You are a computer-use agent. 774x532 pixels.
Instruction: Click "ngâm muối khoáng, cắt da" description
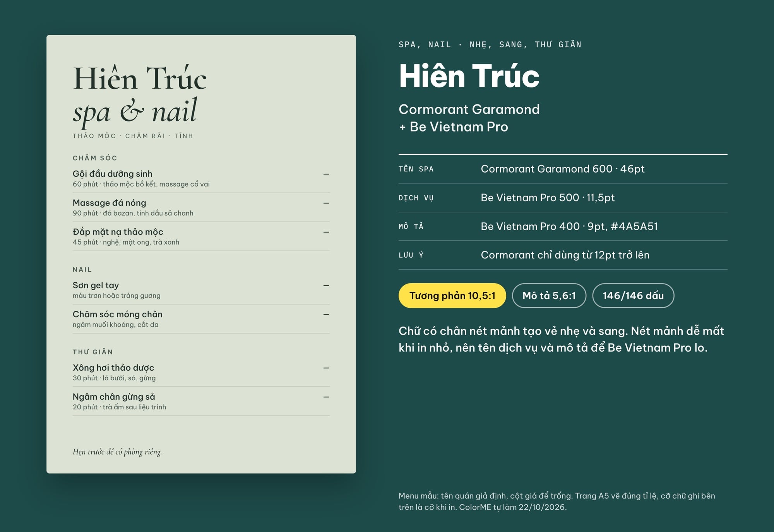point(115,325)
